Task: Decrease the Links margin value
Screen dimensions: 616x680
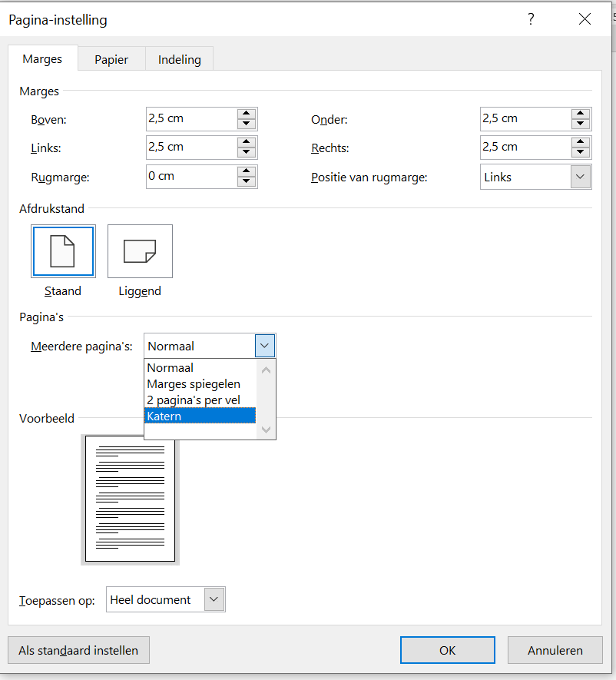Action: [x=247, y=152]
